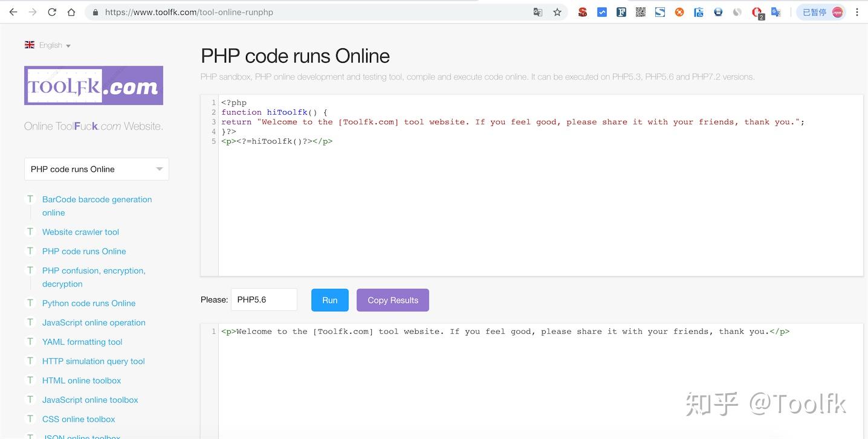Click the Google Translate icon in the address bar
868x439 pixels.
538,11
